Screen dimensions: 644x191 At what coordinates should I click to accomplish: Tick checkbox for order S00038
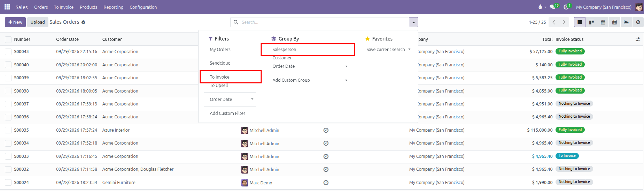pyautogui.click(x=8, y=91)
